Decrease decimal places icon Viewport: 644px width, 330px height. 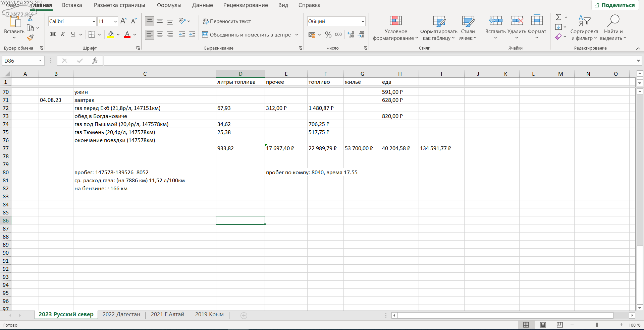click(361, 35)
